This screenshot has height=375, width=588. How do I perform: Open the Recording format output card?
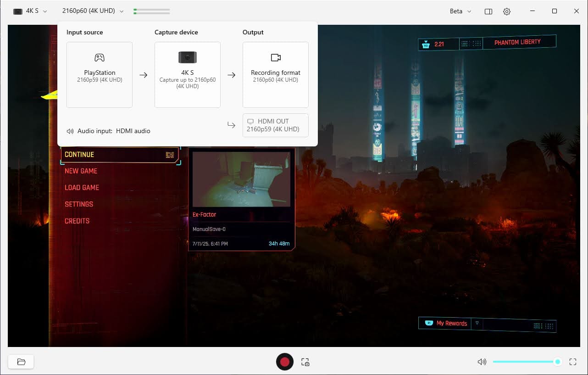click(276, 75)
